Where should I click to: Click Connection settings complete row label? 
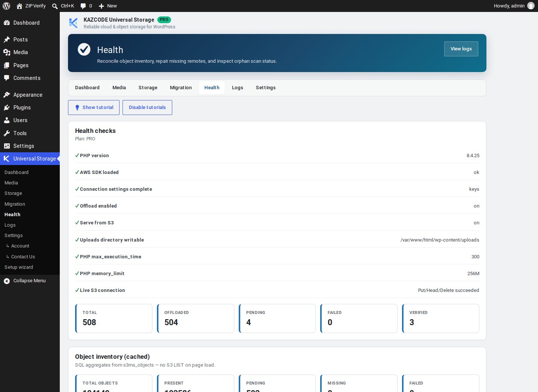[116, 189]
